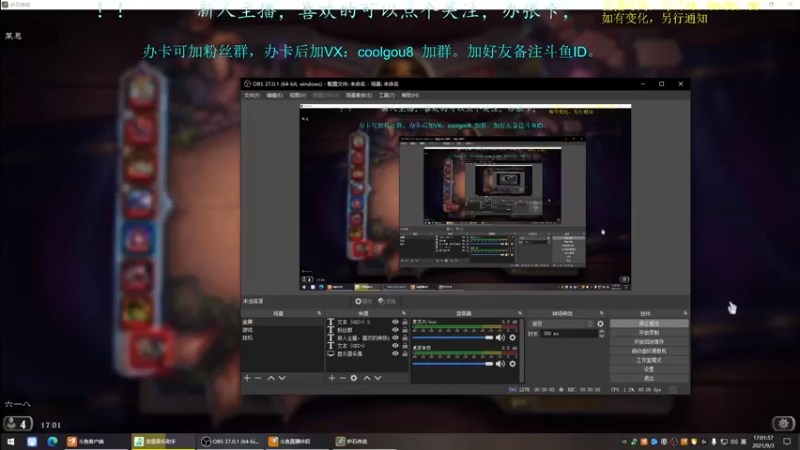Enable 工作室模式 studio mode
Image resolution: width=800 pixels, height=450 pixels.
[x=649, y=360]
